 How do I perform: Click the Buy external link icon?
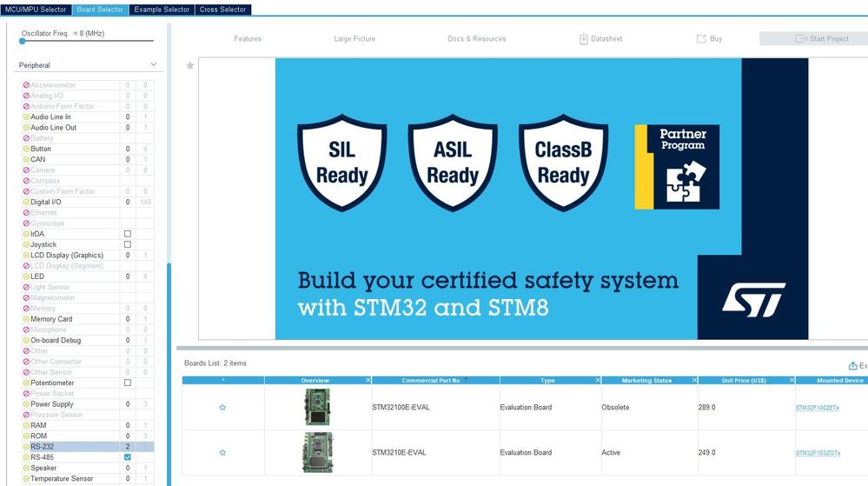click(701, 39)
